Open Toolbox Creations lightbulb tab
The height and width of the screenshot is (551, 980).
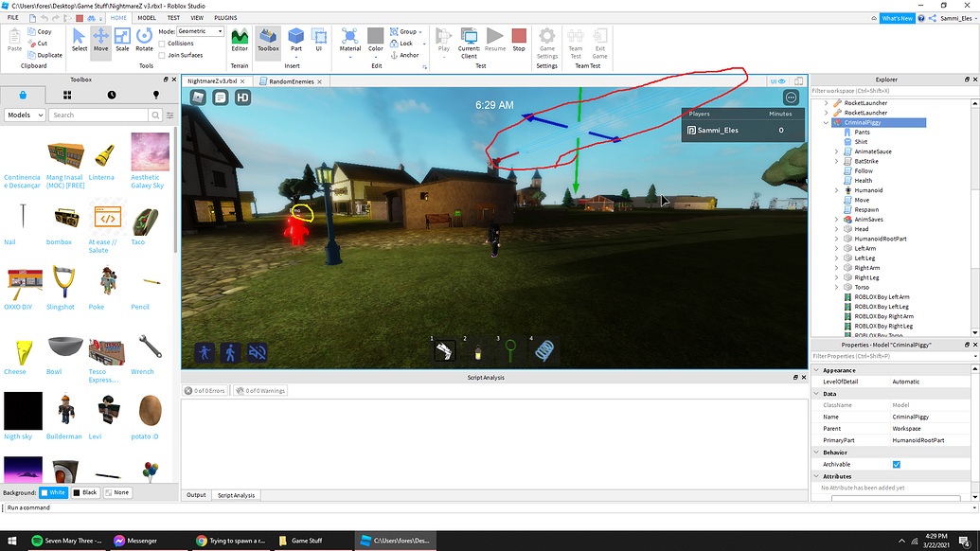click(x=155, y=95)
